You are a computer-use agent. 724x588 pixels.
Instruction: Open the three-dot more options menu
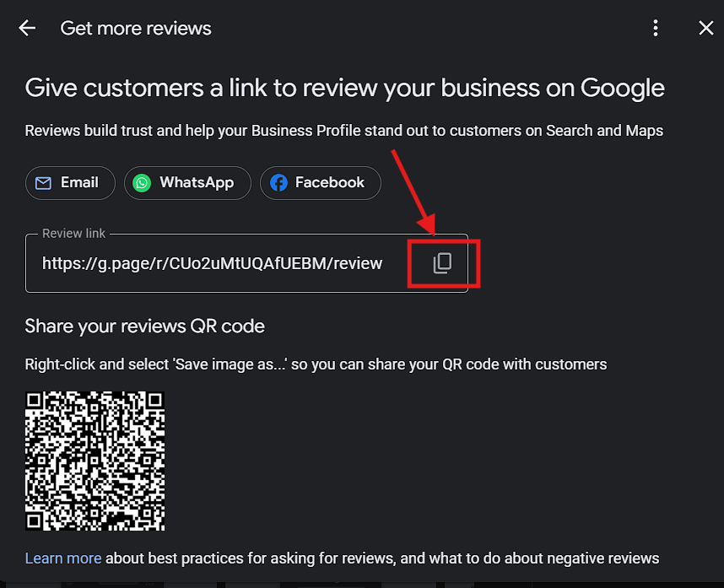(655, 28)
